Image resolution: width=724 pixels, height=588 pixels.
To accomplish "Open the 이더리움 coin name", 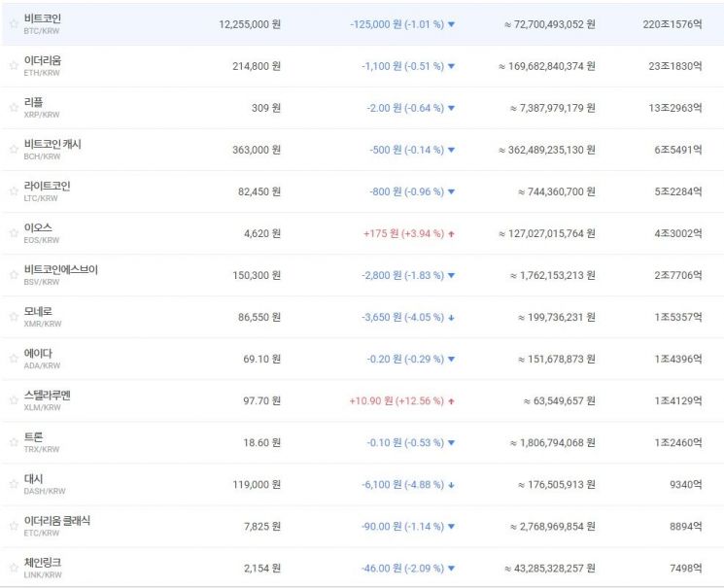I will click(43, 60).
